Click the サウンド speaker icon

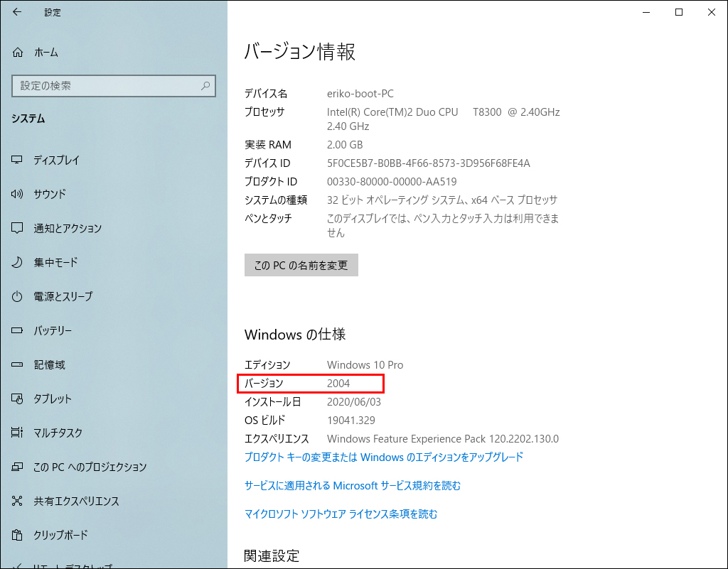click(x=17, y=194)
